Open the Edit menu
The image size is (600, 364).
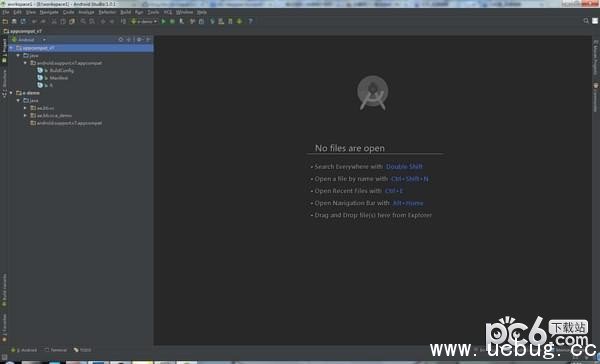[18, 12]
